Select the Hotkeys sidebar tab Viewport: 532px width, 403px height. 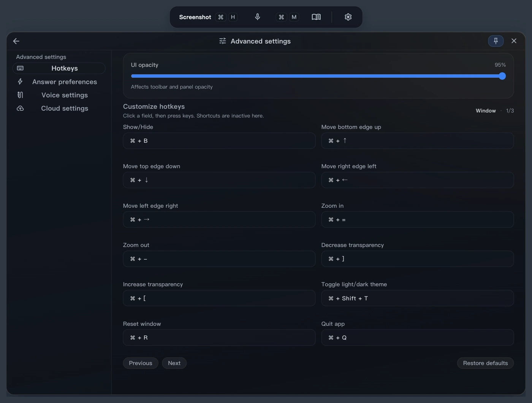click(59, 68)
